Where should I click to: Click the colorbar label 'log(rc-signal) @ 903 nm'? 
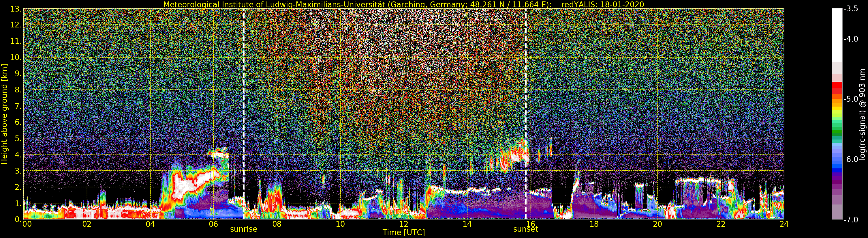point(862,114)
